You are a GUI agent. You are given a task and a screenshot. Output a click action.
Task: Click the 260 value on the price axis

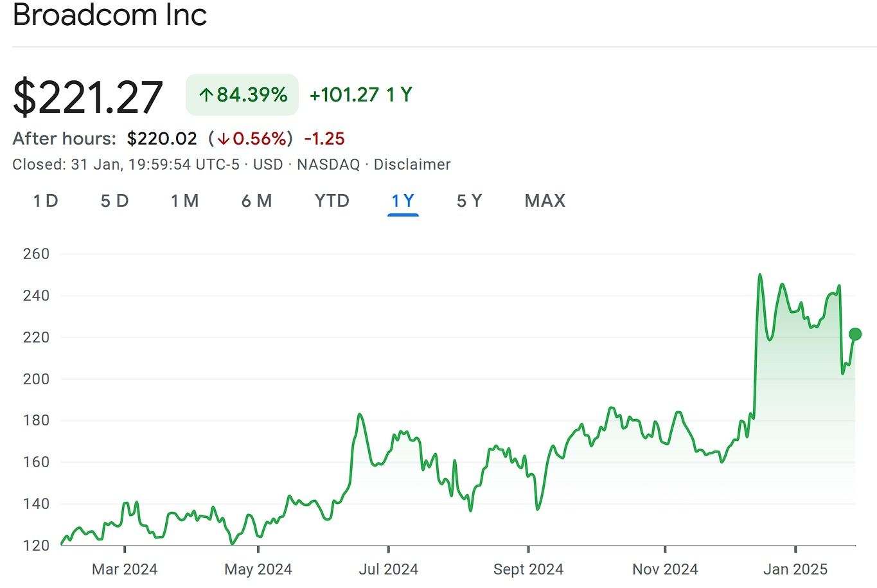click(x=37, y=253)
